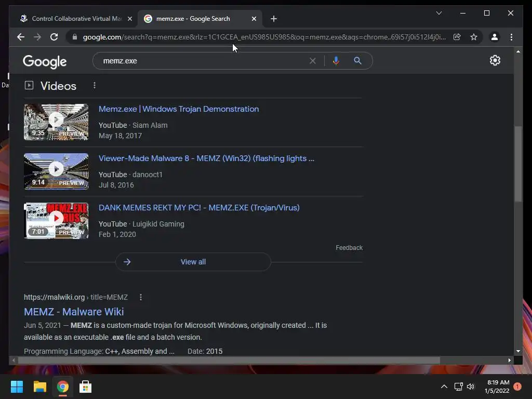Click the scroll up arrow
The width and height of the screenshot is (532, 399).
(x=518, y=51)
